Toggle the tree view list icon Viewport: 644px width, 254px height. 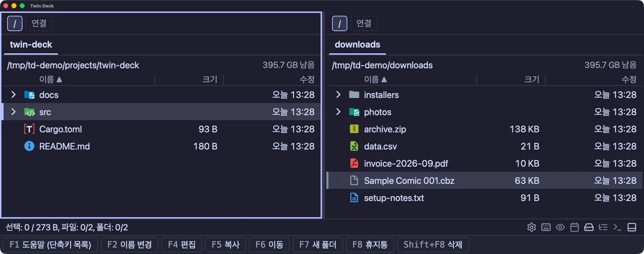click(603, 227)
